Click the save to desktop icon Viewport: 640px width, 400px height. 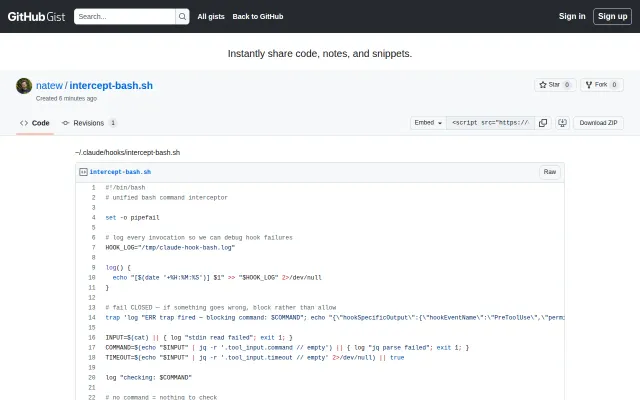pos(562,123)
